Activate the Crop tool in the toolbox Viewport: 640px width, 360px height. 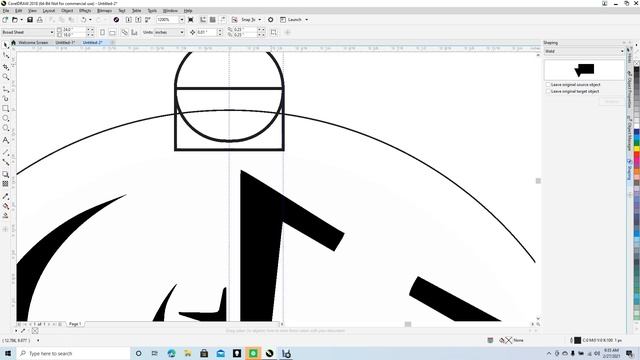click(6, 67)
